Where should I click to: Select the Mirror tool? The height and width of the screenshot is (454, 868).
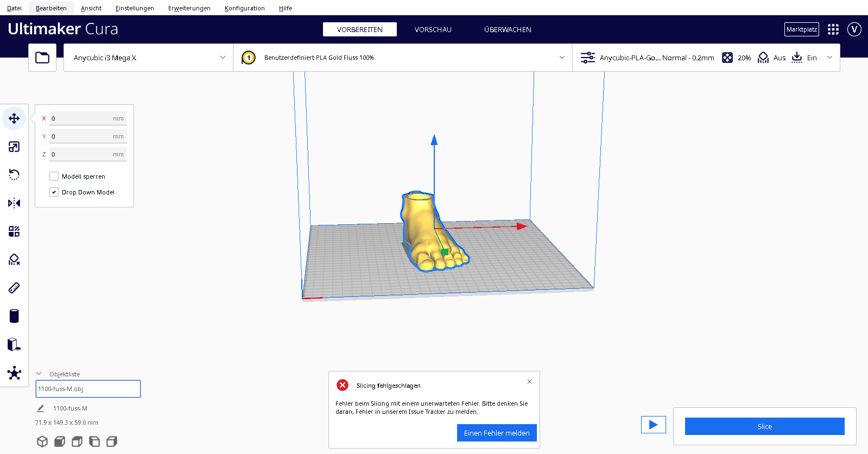(x=14, y=203)
